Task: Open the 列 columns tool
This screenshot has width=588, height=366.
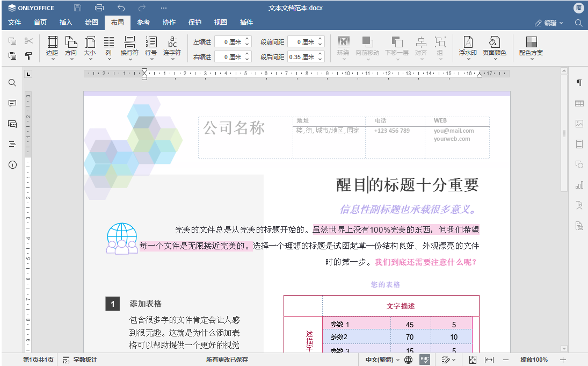Action: 109,48
